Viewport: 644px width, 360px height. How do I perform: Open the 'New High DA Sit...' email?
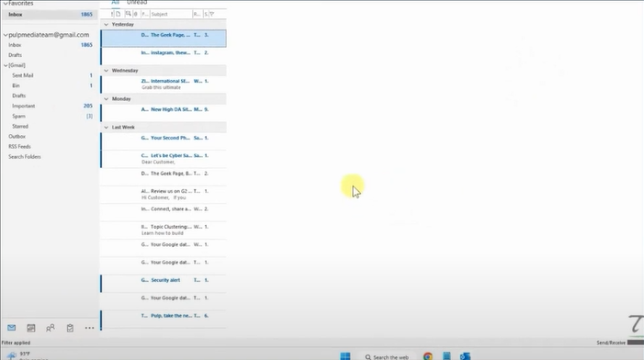coord(164,112)
